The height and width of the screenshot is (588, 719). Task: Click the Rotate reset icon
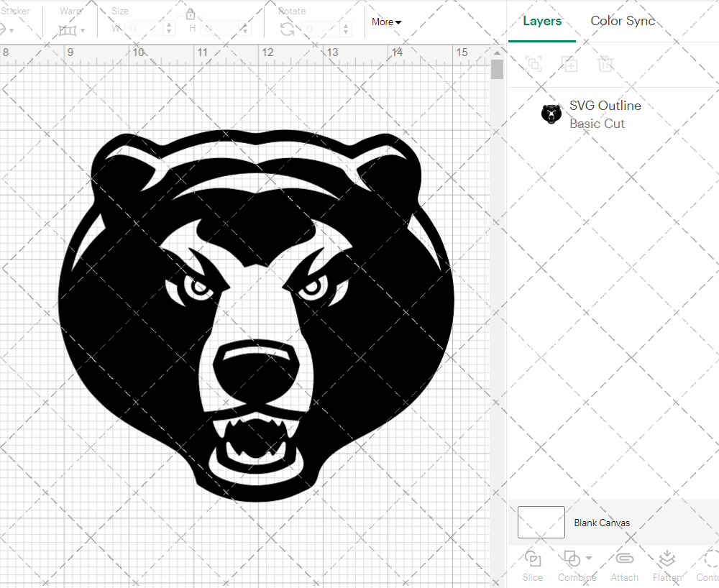(286, 27)
